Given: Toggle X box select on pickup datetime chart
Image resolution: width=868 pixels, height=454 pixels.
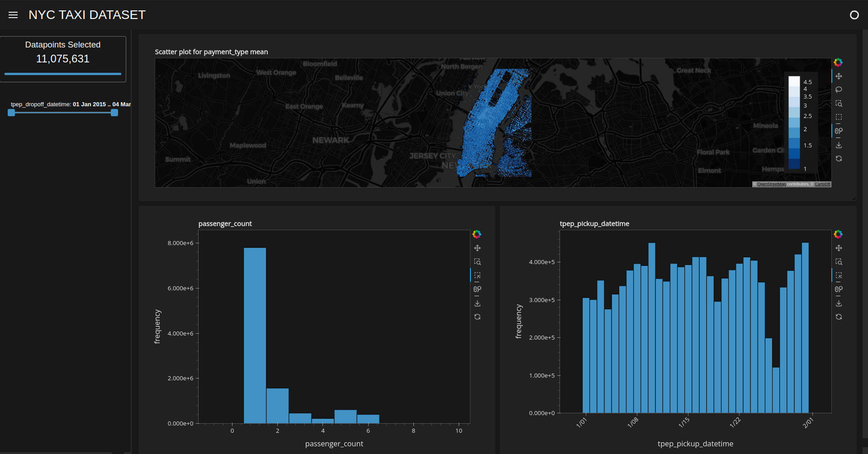Looking at the screenshot, I should click(x=839, y=275).
